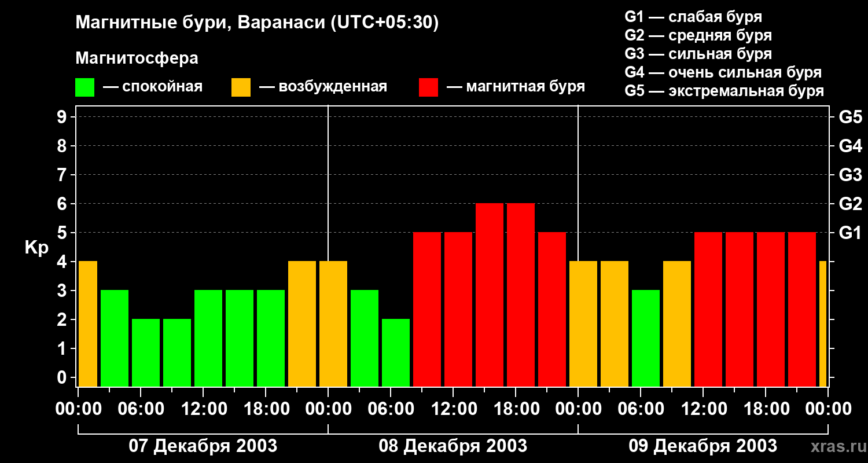Select the '08 Декабря 2003' date label
This screenshot has height=463, width=868.
[453, 446]
